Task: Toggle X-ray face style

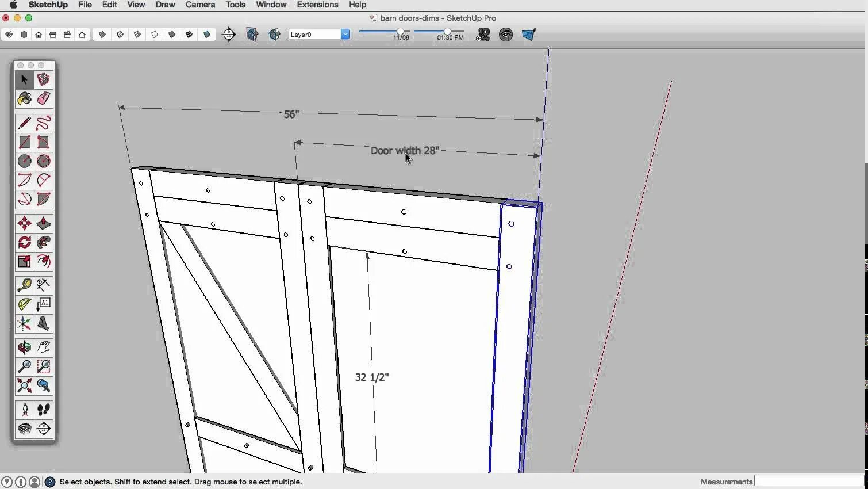Action: click(x=102, y=35)
